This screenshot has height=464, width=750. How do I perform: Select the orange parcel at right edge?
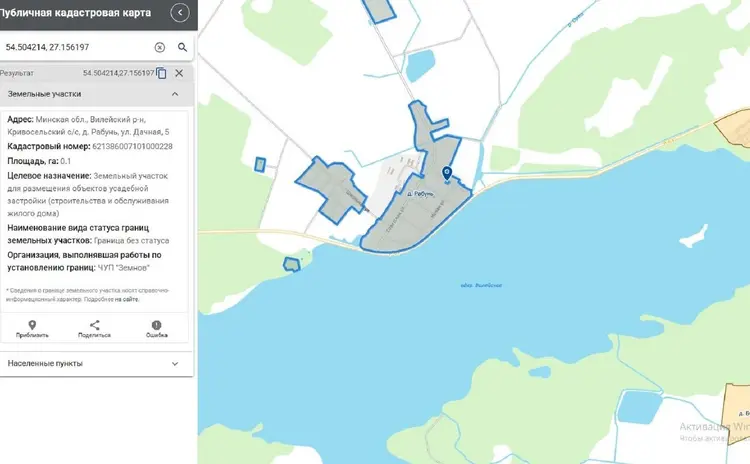(x=735, y=135)
